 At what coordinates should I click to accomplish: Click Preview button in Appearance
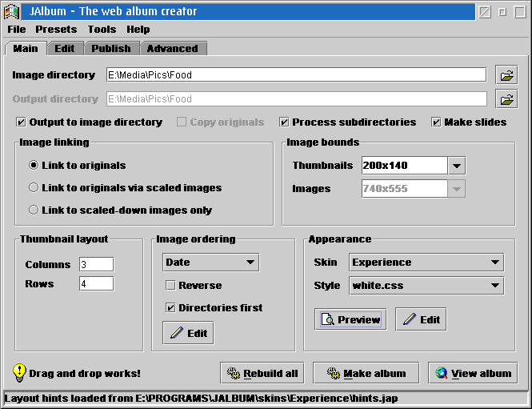pyautogui.click(x=350, y=319)
